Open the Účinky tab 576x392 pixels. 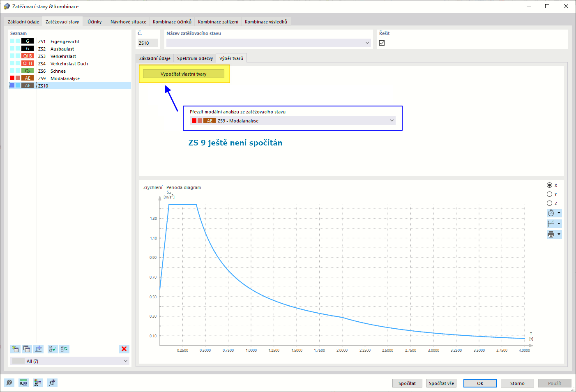click(94, 22)
